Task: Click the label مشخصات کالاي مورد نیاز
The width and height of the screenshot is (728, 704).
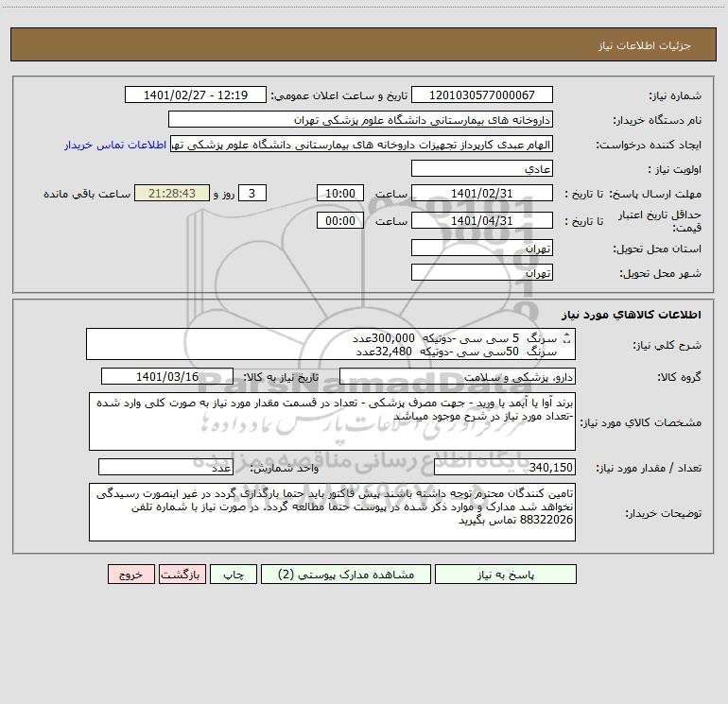Action: pyautogui.click(x=643, y=422)
